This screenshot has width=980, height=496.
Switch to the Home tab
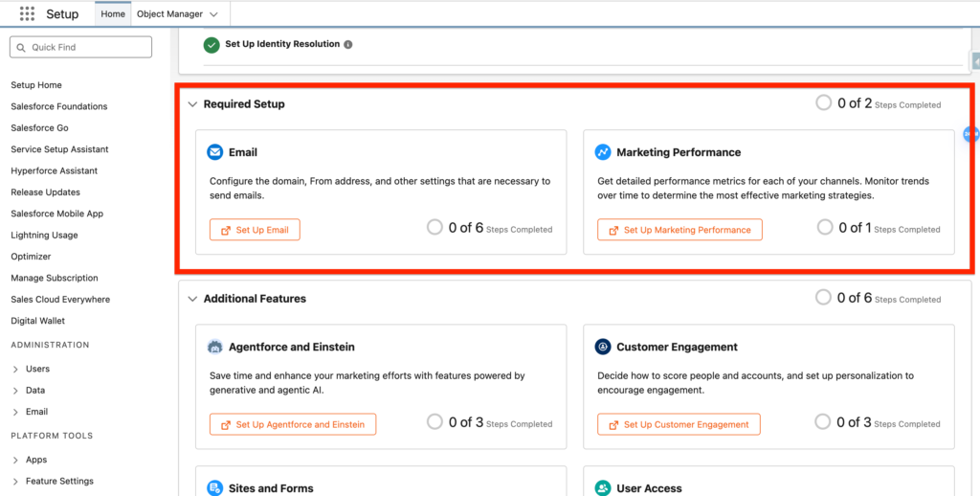pyautogui.click(x=113, y=14)
